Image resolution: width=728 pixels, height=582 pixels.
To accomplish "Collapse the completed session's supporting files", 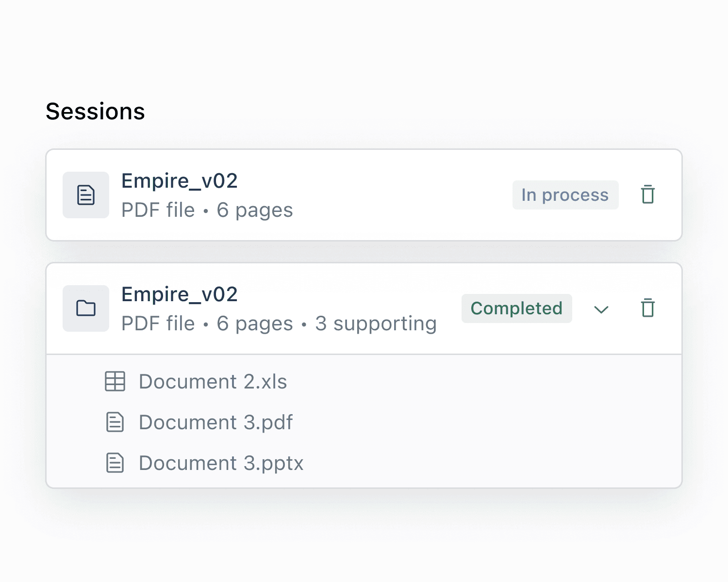I will coord(601,309).
